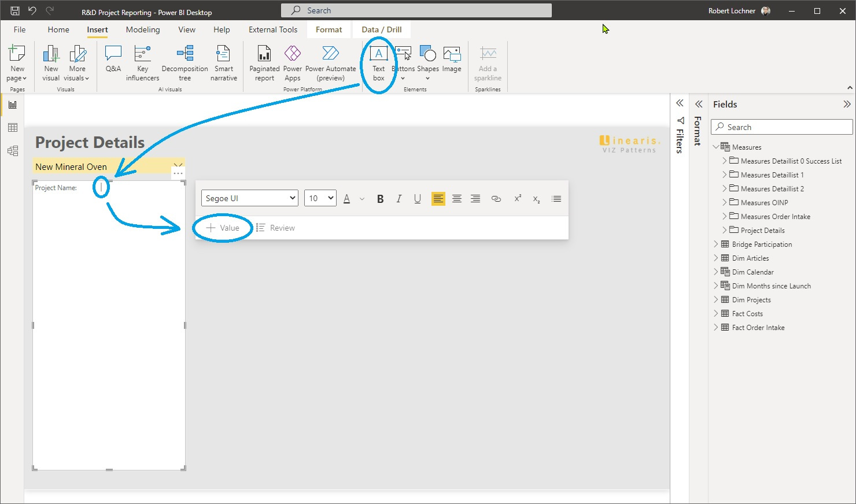This screenshot has height=504, width=856.
Task: Open the Modeling ribbon tab
Action: 142,29
